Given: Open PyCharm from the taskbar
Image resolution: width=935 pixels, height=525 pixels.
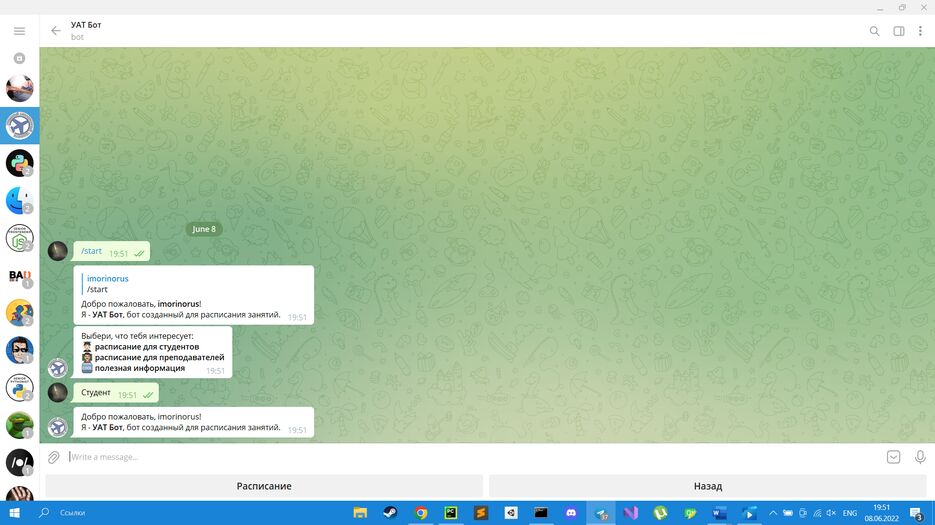Looking at the screenshot, I should pyautogui.click(x=451, y=513).
